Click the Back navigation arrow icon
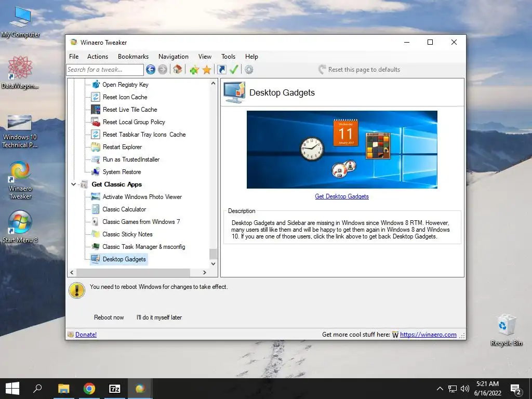 (x=151, y=70)
